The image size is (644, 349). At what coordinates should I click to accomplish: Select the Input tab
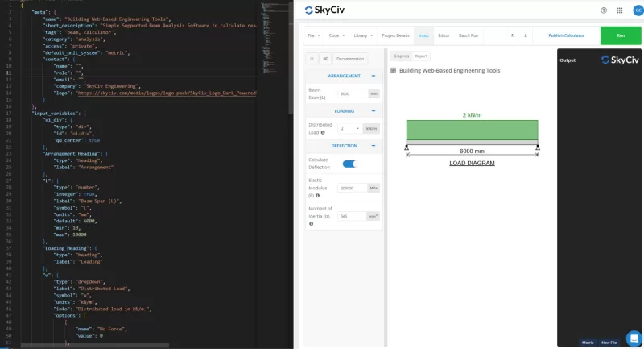(423, 35)
